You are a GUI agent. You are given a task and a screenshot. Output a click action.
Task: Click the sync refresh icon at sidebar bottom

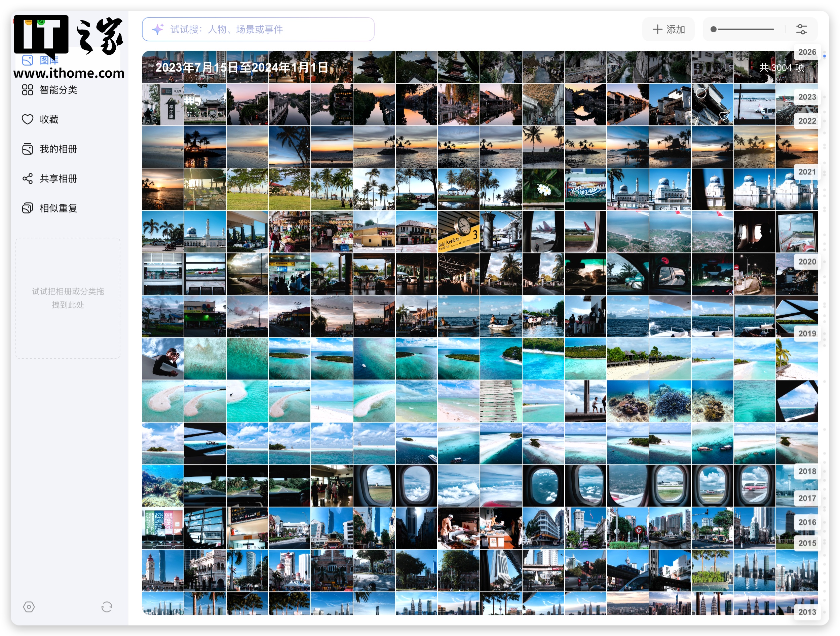107,607
